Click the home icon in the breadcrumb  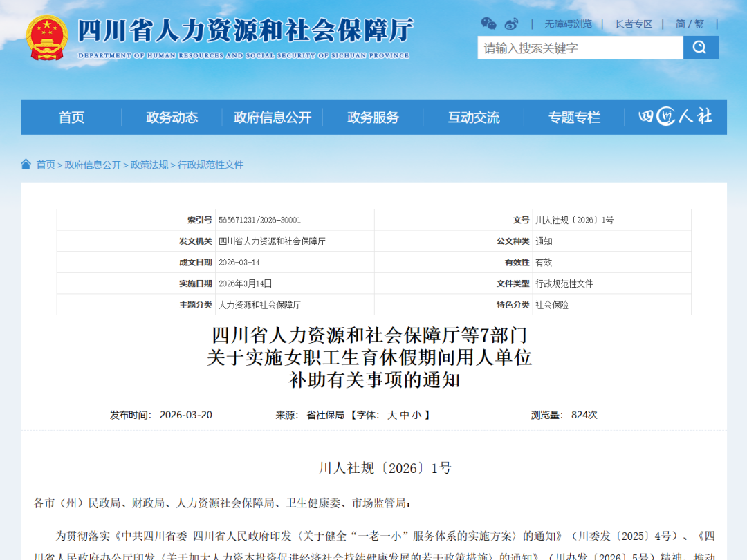click(26, 165)
